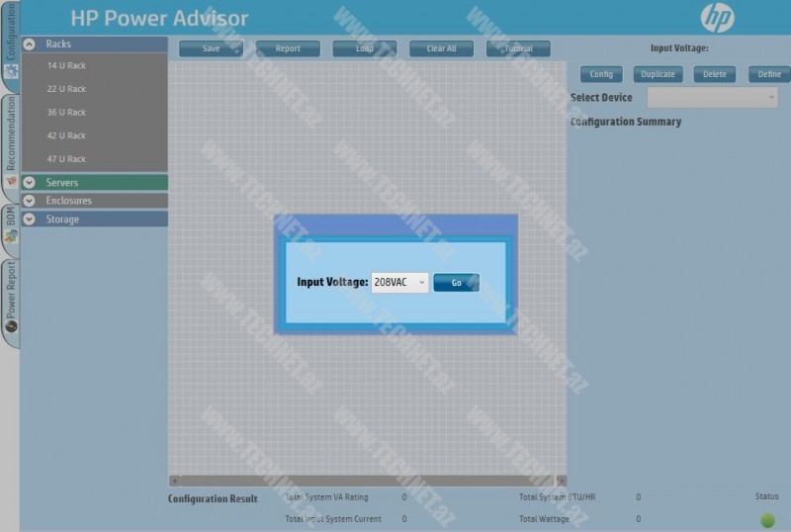Click the Delete button
This screenshot has width=791, height=532.
point(715,74)
